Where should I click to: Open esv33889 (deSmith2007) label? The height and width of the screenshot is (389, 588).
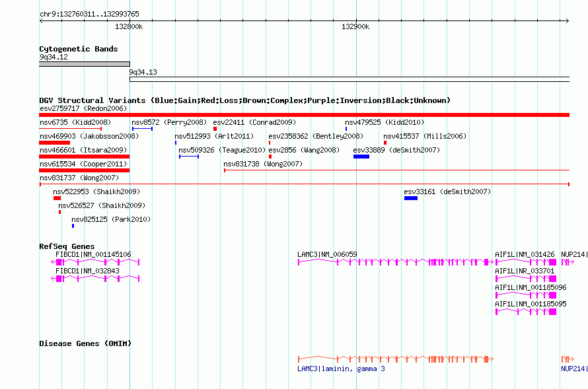(x=396, y=150)
